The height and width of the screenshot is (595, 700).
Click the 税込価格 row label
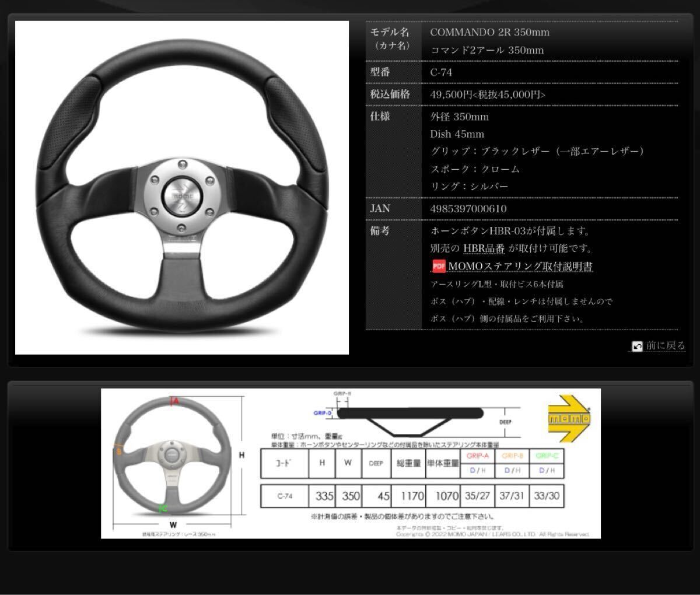point(390,94)
